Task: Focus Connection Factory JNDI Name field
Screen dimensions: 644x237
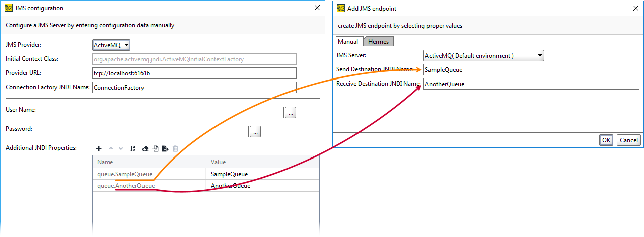Action: coord(194,87)
